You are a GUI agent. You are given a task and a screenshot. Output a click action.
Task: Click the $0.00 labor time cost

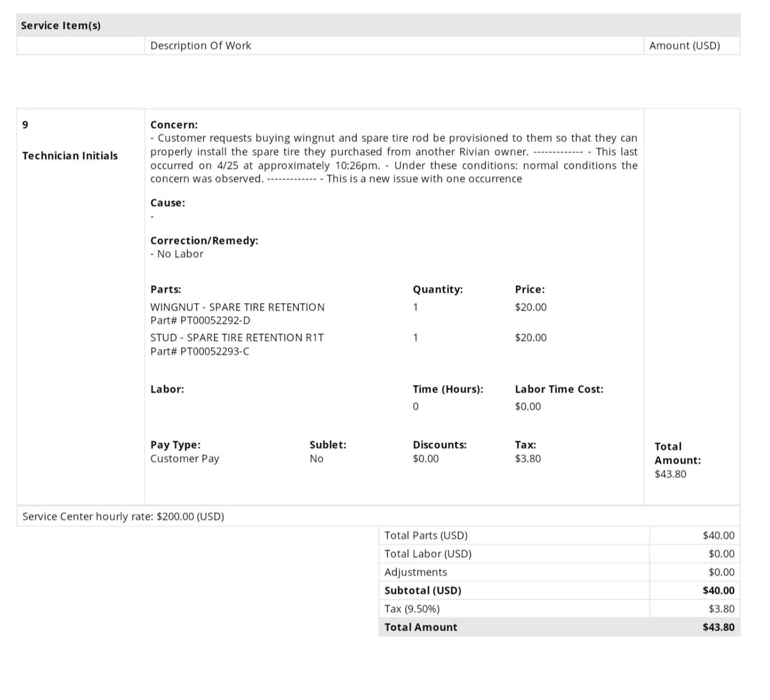coord(528,407)
